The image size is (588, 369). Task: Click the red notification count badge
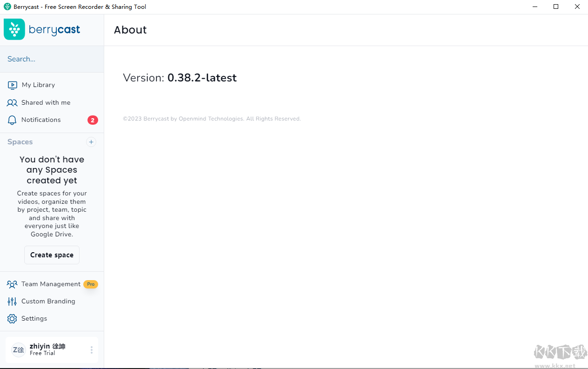93,120
